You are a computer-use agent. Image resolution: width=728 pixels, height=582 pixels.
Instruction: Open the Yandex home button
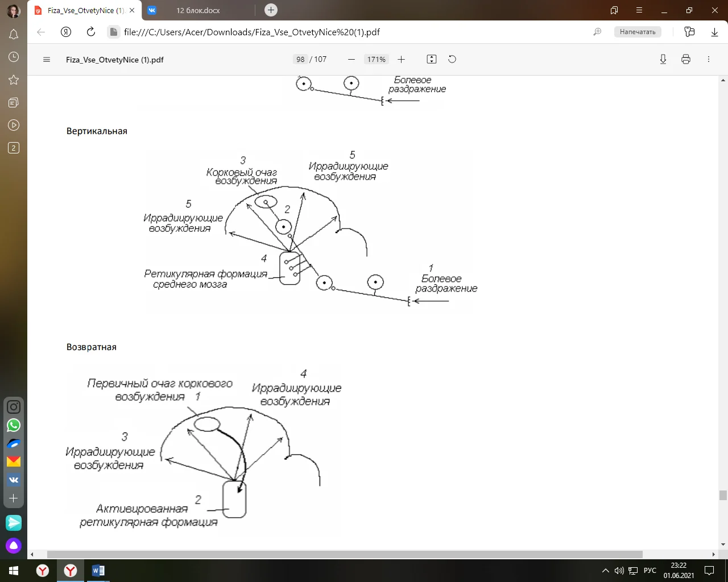66,32
